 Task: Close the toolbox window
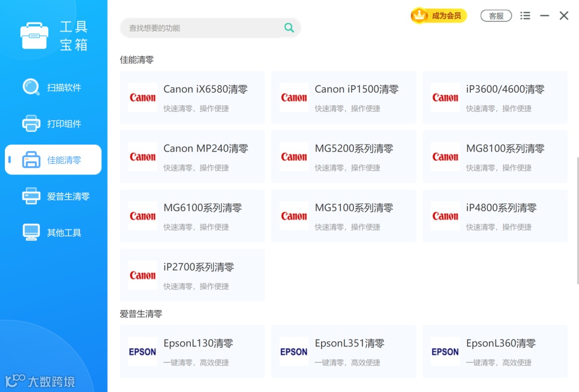(564, 16)
